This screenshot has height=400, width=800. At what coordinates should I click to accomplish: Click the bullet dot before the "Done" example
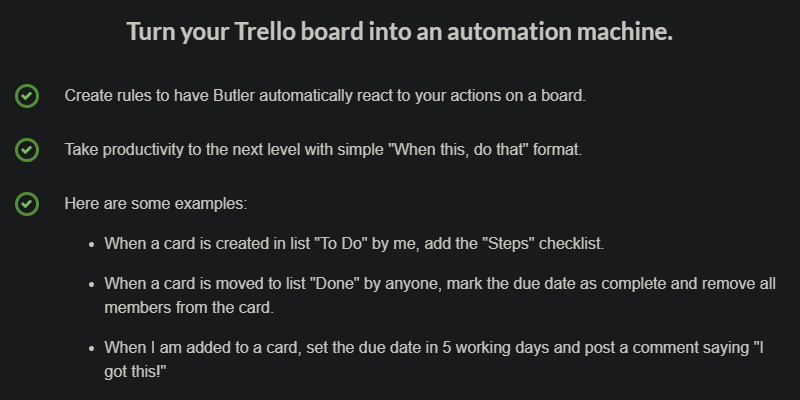92,284
